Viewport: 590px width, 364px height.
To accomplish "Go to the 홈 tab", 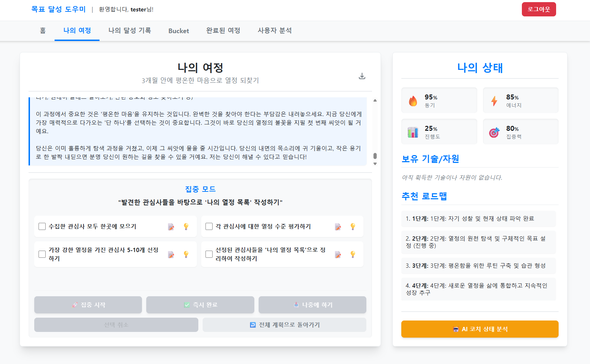I will (x=43, y=31).
